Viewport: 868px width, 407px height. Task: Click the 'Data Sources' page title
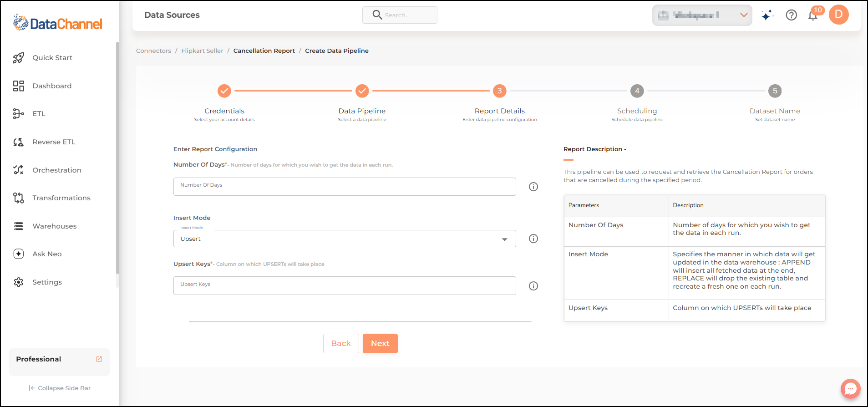pos(172,15)
